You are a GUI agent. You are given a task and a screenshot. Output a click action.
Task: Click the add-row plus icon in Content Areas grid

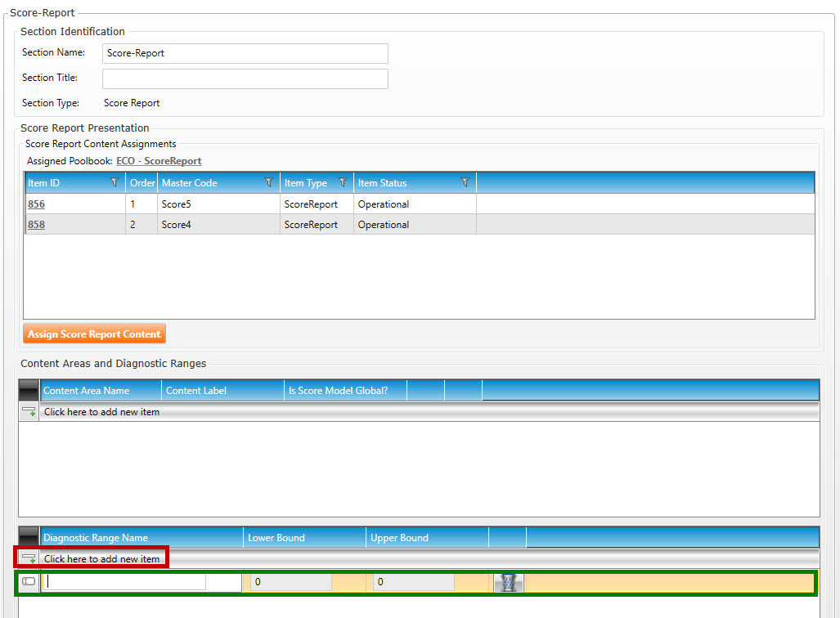29,412
